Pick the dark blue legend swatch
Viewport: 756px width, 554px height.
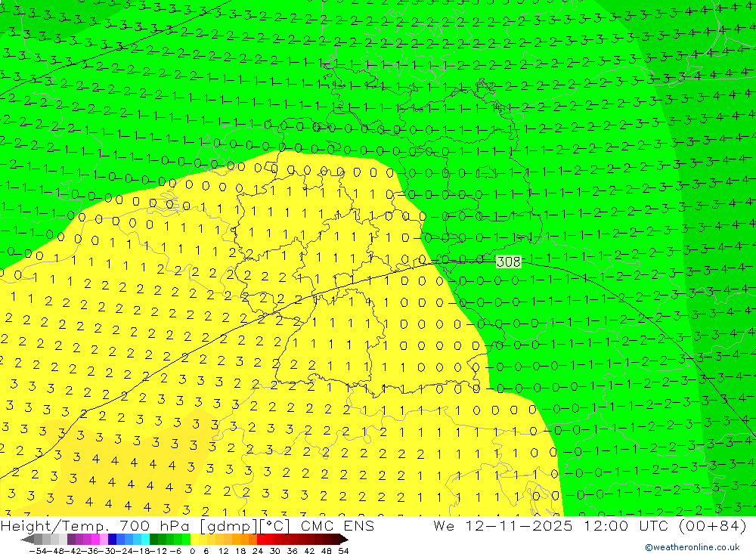click(x=112, y=540)
